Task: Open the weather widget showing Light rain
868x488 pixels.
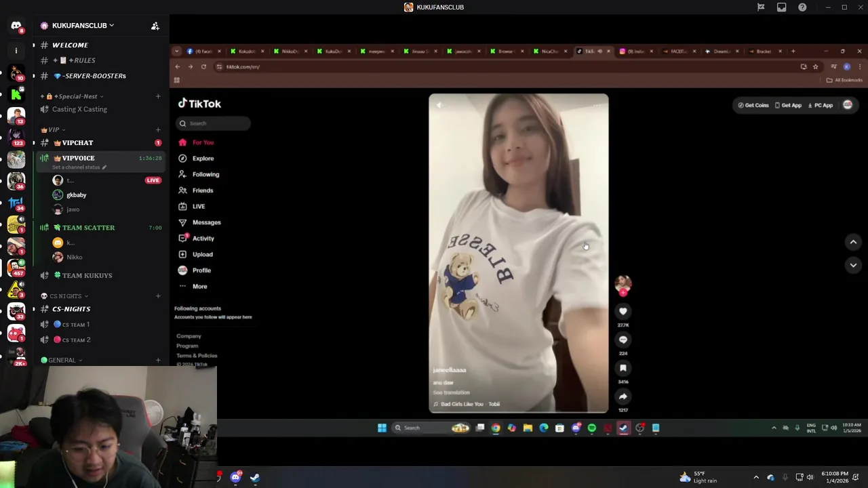Action: [x=698, y=477]
